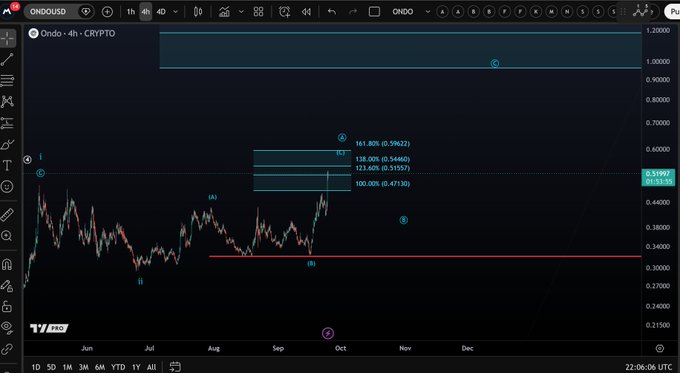Image resolution: width=680 pixels, height=373 pixels.
Task: Select the 123.60% (0.51557) Fibonacci label
Action: [382, 168]
